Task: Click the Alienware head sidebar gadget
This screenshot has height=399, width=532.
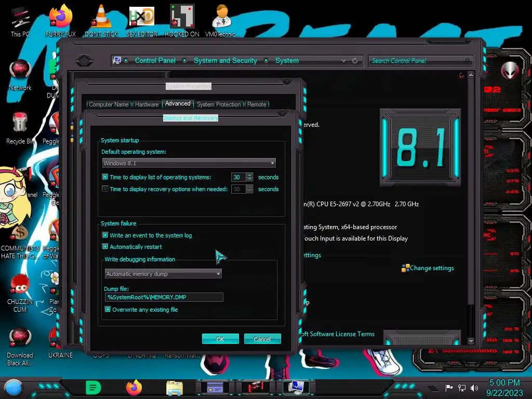Action: pos(510,71)
